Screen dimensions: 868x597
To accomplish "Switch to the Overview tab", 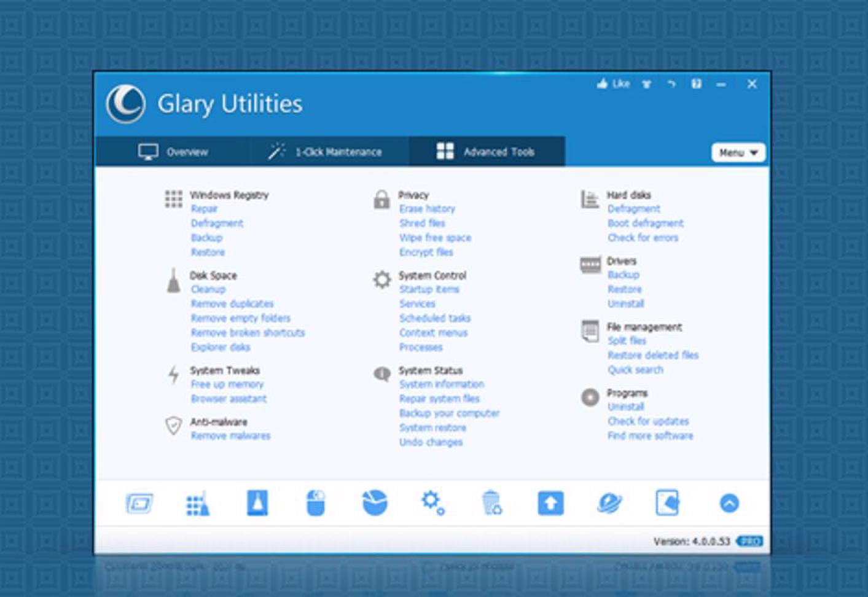I will pos(173,152).
